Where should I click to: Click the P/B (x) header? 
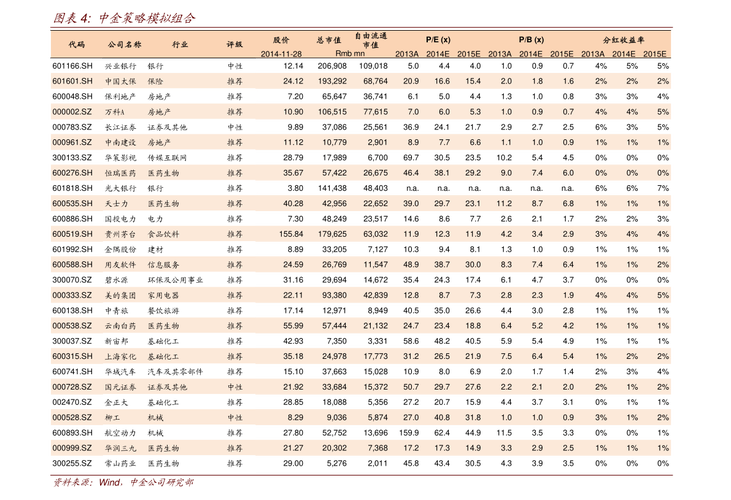point(531,40)
